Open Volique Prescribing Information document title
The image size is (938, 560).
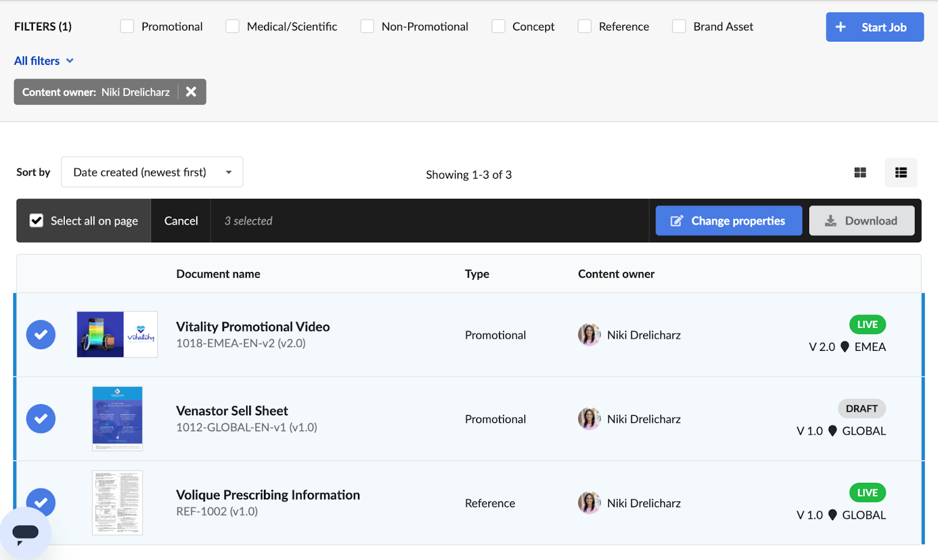click(x=268, y=495)
